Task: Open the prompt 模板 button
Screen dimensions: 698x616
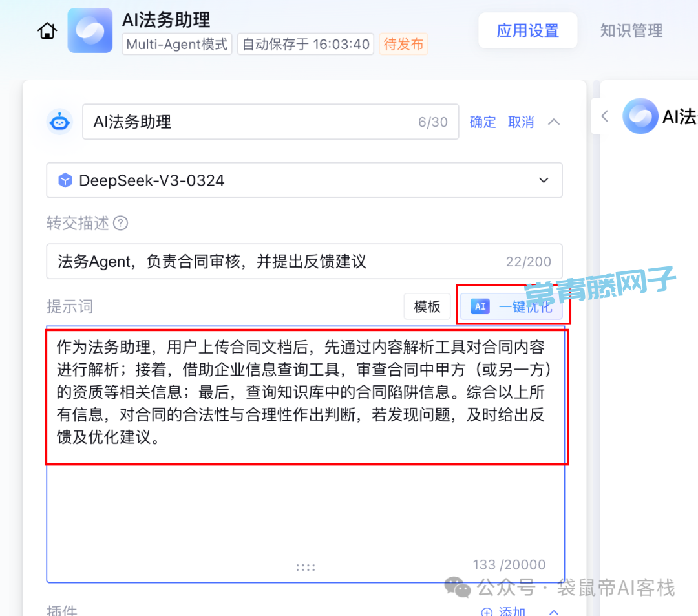Action: tap(427, 306)
